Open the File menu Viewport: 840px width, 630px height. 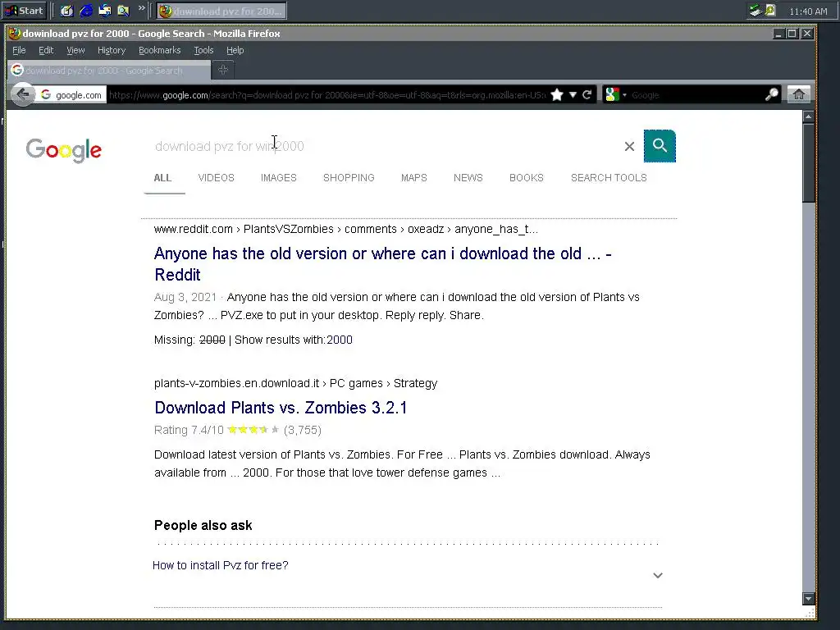click(x=19, y=50)
